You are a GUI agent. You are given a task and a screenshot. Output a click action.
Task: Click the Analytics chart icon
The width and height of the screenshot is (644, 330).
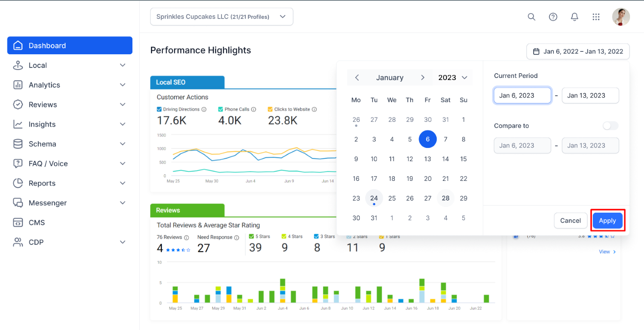point(18,85)
